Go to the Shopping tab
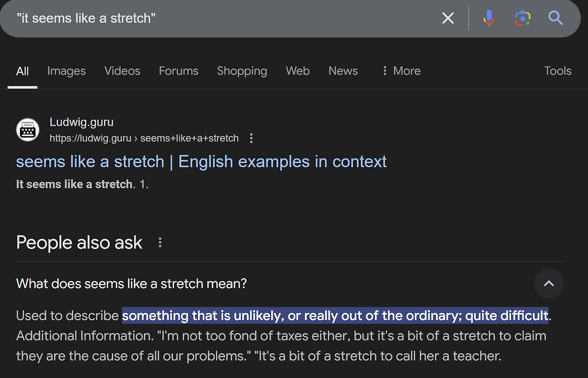The height and width of the screenshot is (378, 588). point(242,71)
